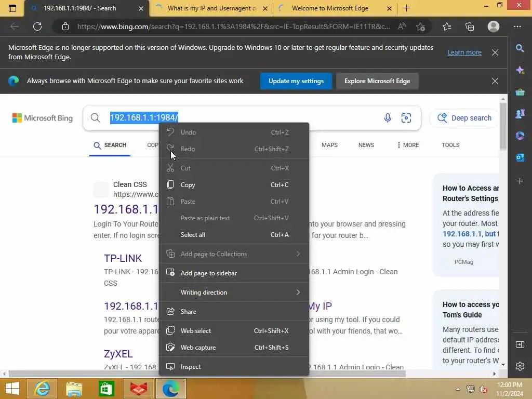Expand Writing direction submenu
This screenshot has width=532, height=399.
click(234, 292)
